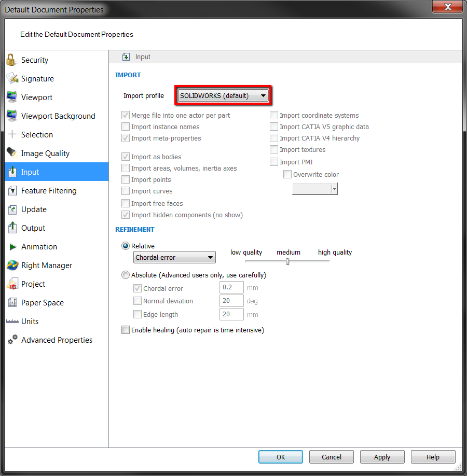Click the Edge length value field

231,314
